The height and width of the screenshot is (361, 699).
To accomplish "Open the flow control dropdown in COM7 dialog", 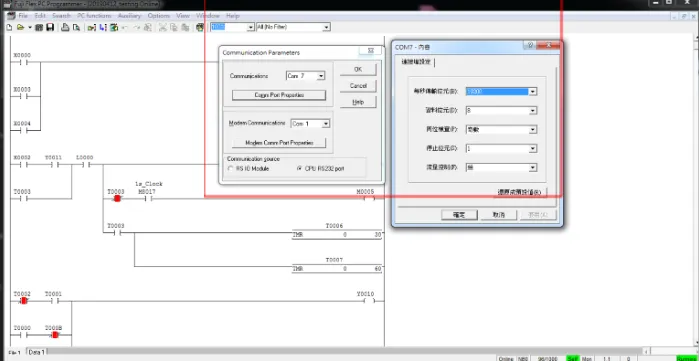I will (532, 168).
